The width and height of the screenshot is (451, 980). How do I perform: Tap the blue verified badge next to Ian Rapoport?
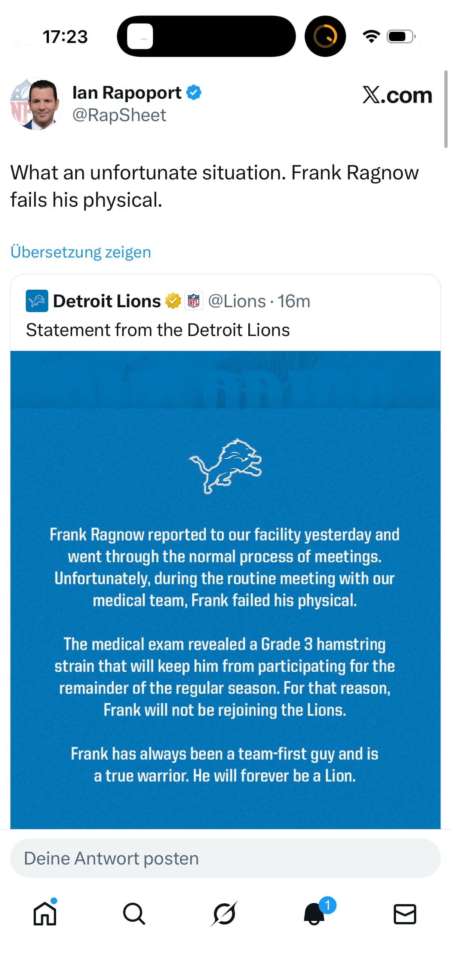point(194,92)
